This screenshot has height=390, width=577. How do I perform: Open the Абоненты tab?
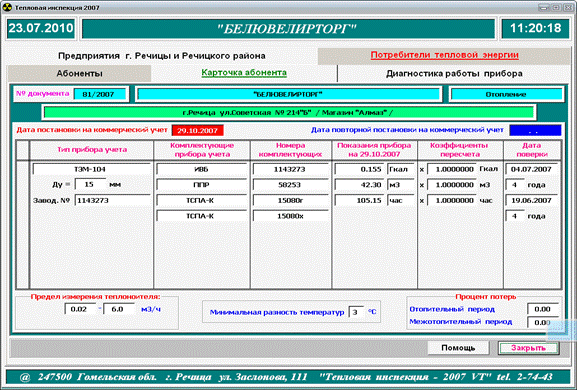(x=79, y=74)
